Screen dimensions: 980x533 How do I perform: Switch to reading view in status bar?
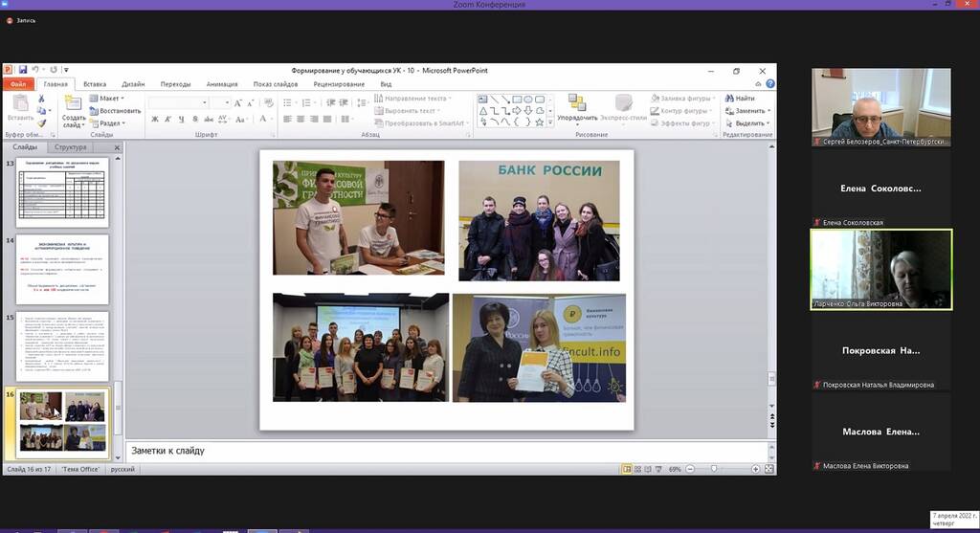[x=648, y=469]
